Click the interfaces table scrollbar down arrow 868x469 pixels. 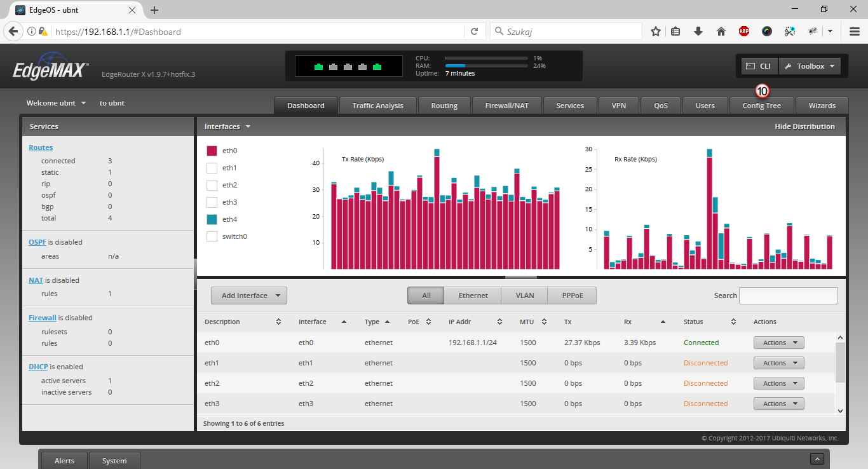click(840, 411)
